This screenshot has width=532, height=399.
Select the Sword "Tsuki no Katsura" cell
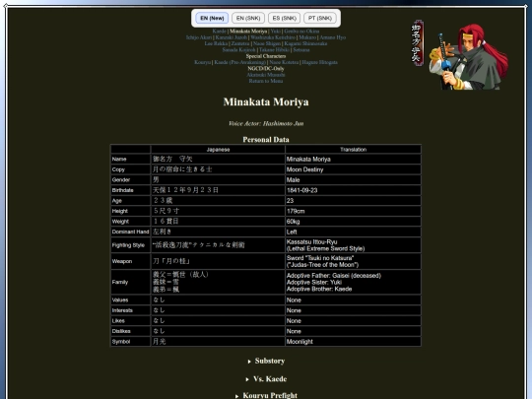point(354,261)
